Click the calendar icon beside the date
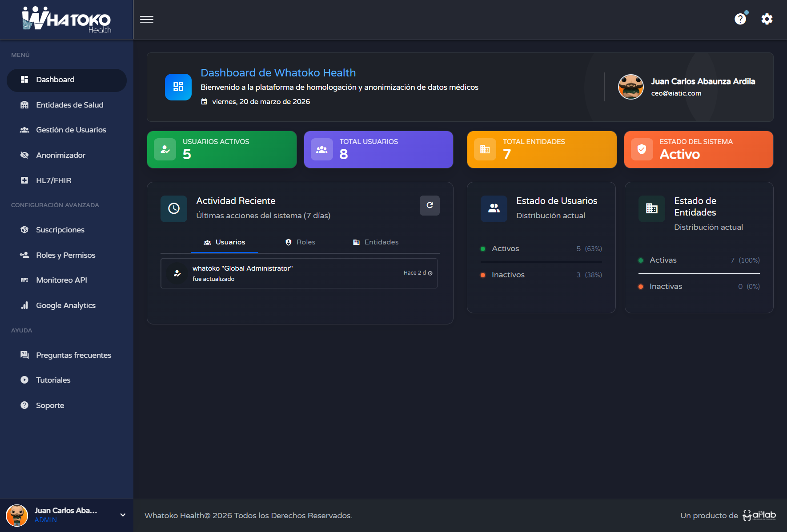The height and width of the screenshot is (532, 787). (204, 102)
